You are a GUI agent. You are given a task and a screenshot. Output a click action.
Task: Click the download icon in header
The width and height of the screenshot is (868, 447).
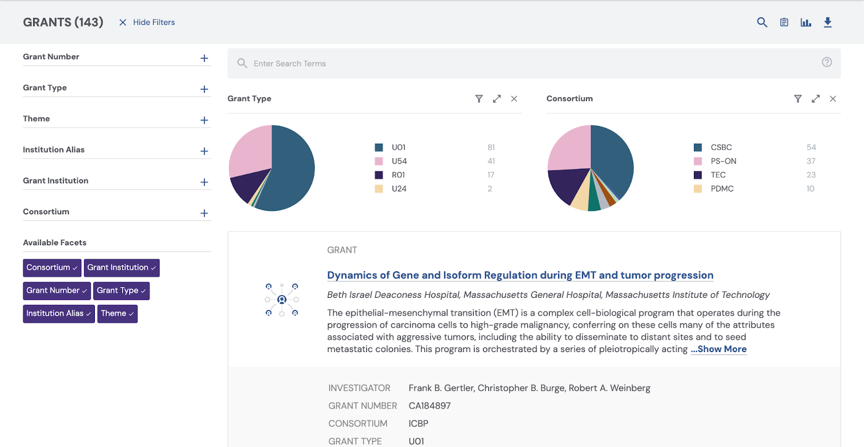(x=827, y=22)
